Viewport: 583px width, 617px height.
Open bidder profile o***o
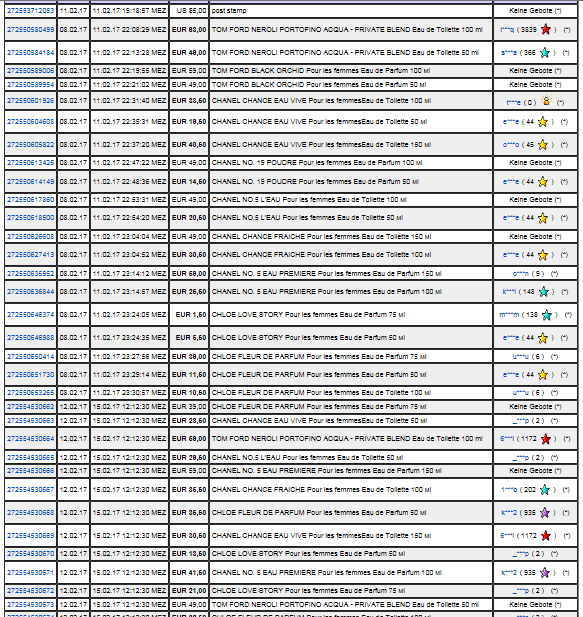pyautogui.click(x=511, y=145)
